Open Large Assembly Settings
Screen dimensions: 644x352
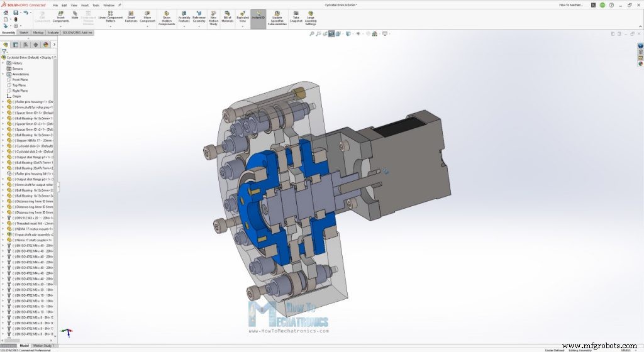[x=311, y=18]
